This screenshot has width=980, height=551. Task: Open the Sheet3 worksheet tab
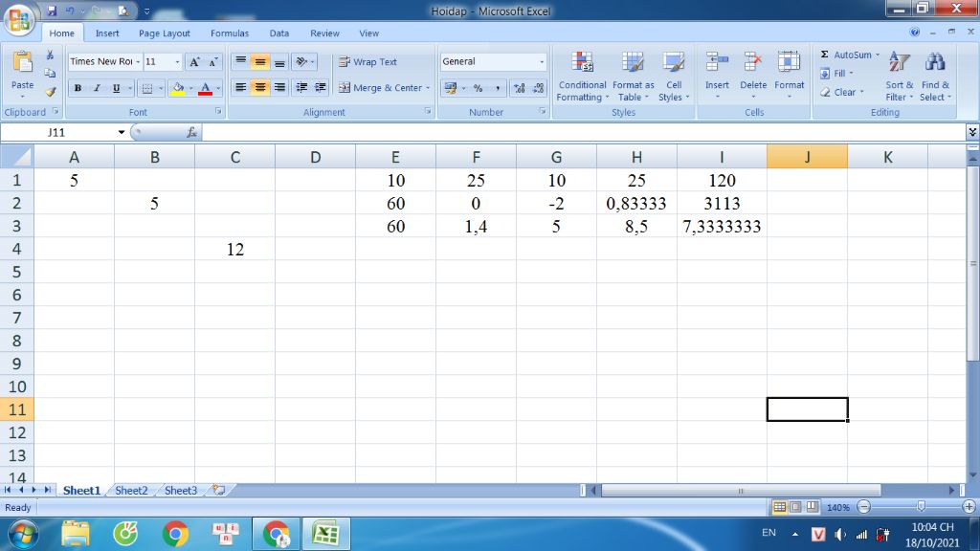click(181, 491)
